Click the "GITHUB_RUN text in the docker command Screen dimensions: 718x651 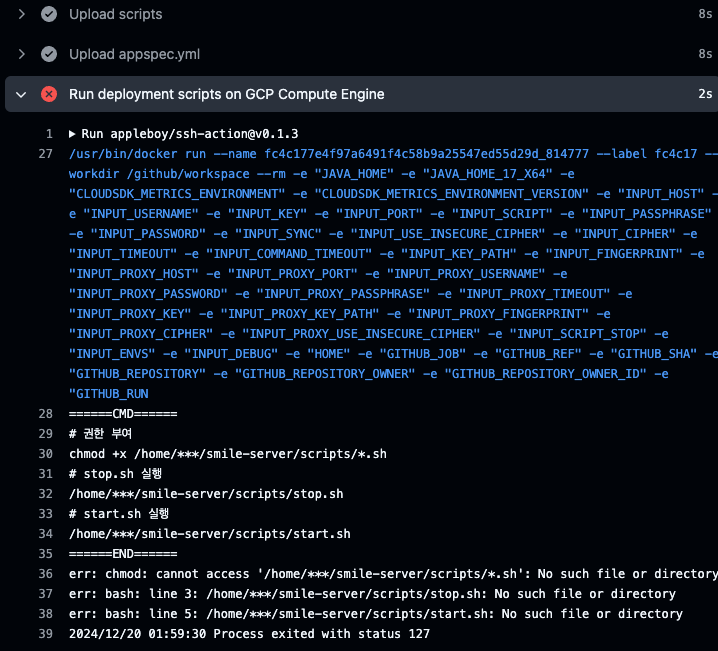109,394
